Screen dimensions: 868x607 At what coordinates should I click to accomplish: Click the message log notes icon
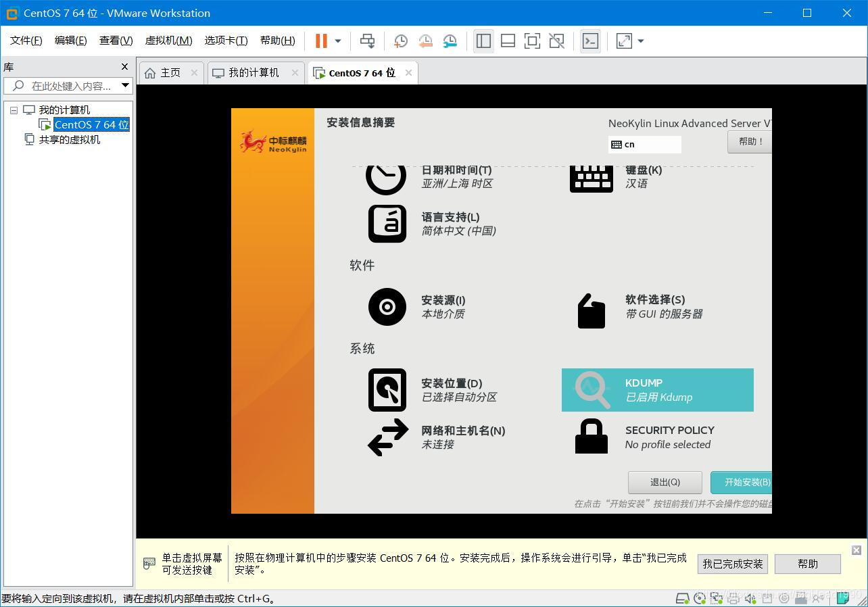click(843, 598)
